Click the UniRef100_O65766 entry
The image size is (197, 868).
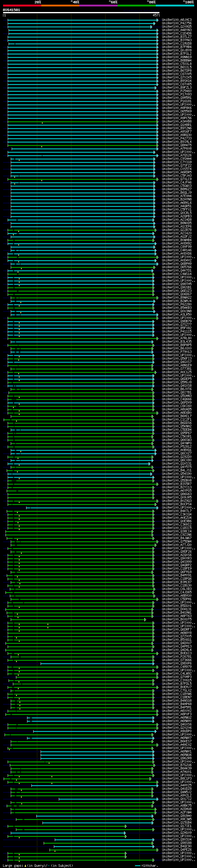pyautogui.click(x=177, y=267)
